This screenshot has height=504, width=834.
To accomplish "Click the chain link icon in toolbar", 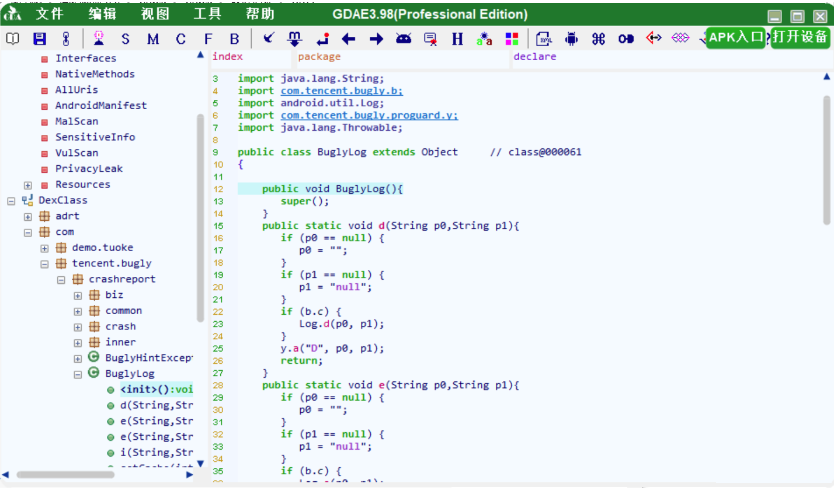I will point(66,39).
